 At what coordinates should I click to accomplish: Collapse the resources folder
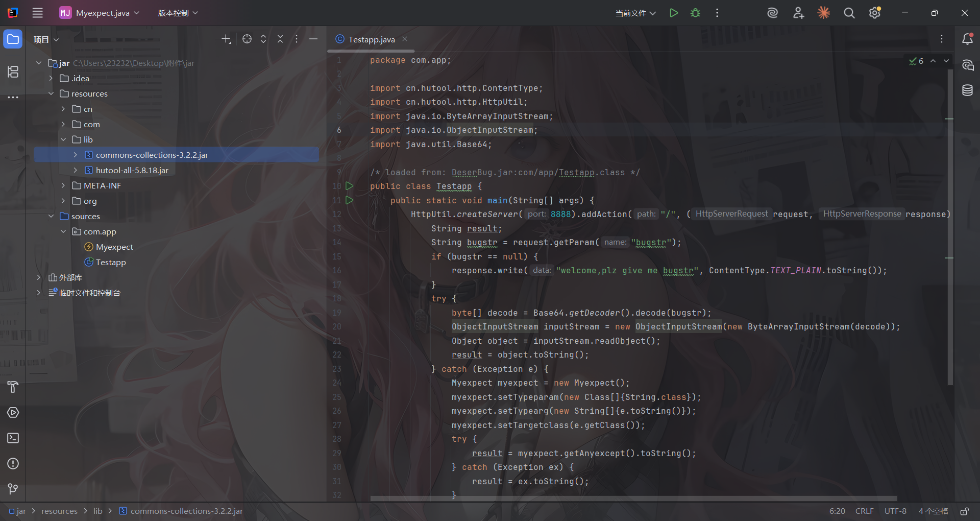pos(51,93)
